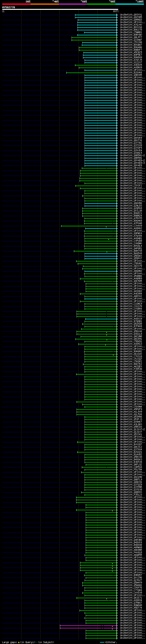Open hit UniRef100_B9GIT5
146x644 pixels.
(131, 30)
